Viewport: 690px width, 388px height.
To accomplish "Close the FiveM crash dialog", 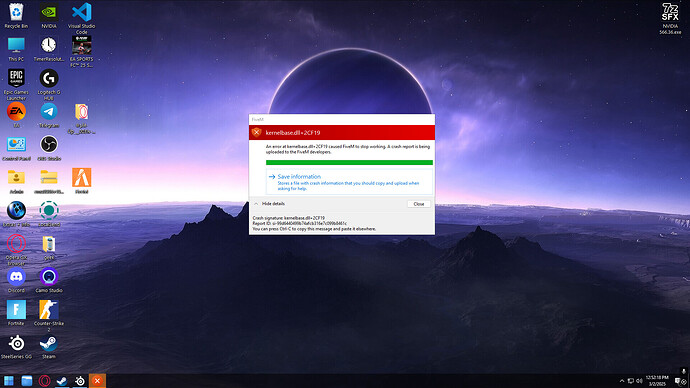I will click(x=418, y=204).
